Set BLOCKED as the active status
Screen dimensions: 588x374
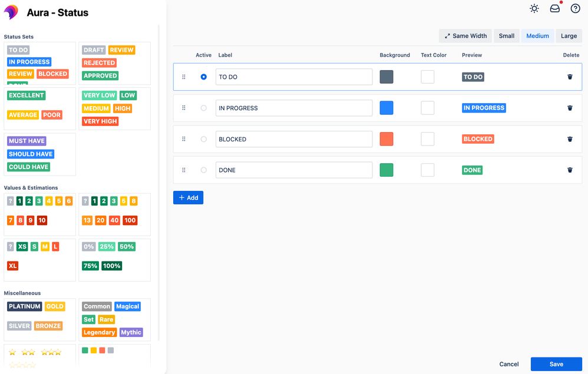(204, 139)
